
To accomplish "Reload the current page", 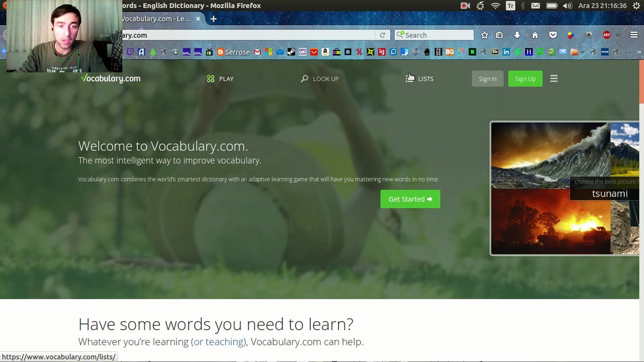I will pos(382,35).
